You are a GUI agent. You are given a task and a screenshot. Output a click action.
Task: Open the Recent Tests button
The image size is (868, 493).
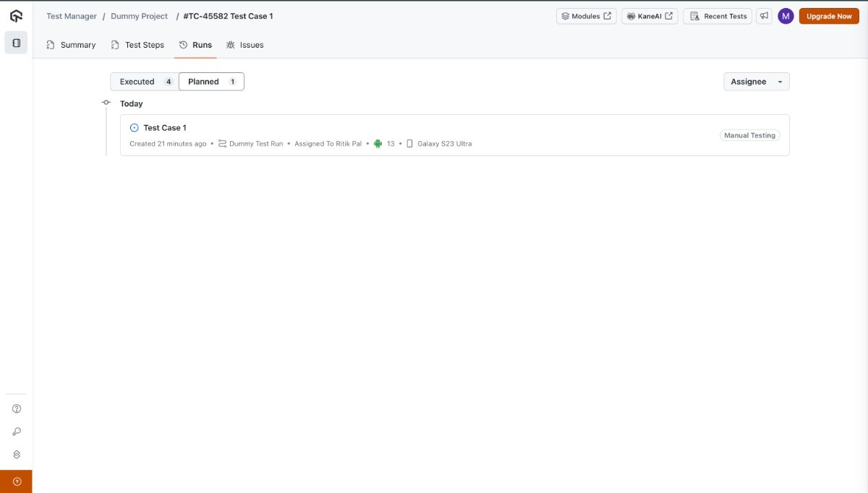click(x=718, y=16)
